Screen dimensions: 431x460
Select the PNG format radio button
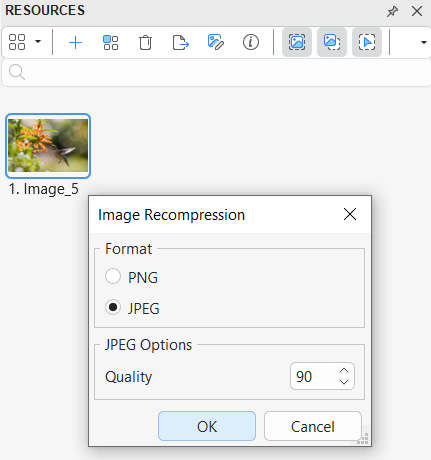[x=113, y=276]
